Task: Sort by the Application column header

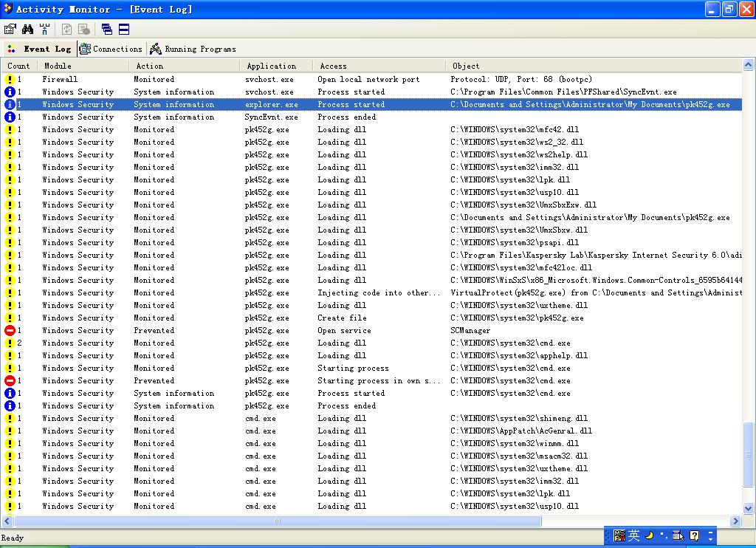Action: point(271,66)
